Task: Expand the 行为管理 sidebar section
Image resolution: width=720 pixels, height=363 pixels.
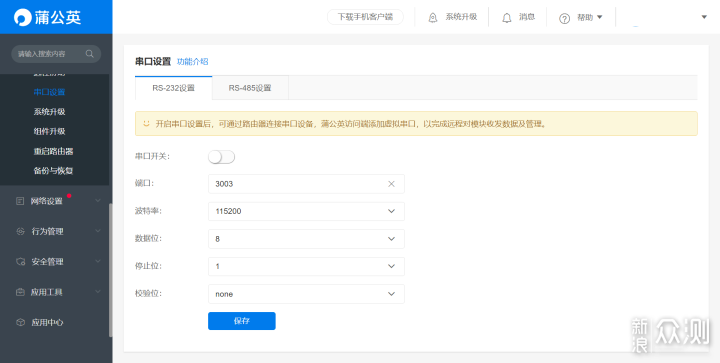Action: 56,231
